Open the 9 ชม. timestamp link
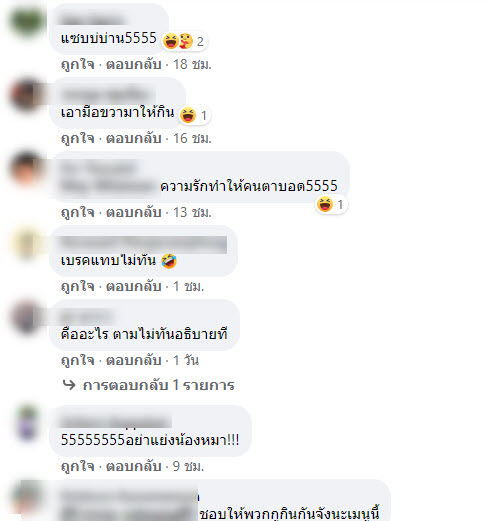 click(x=188, y=466)
